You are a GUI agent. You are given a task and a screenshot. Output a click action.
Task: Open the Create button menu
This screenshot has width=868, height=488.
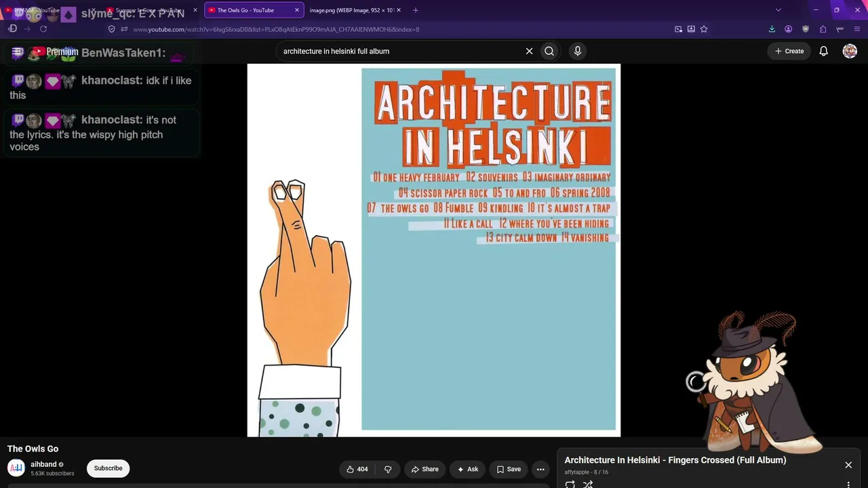coord(789,51)
